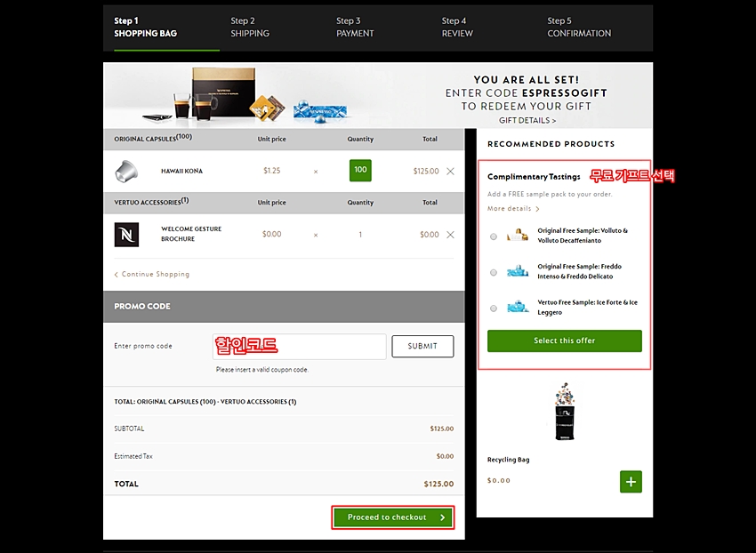Click the Complimentary Tastings heading
756x553 pixels.
[534, 177]
